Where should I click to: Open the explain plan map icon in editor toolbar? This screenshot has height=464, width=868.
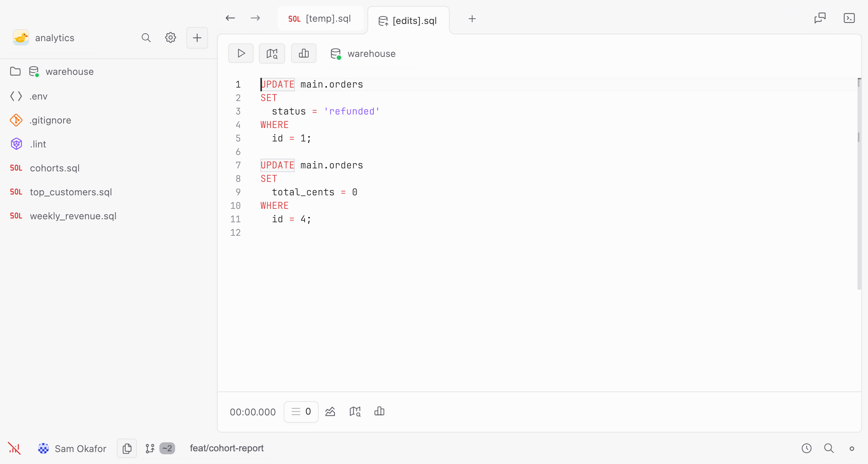(272, 54)
